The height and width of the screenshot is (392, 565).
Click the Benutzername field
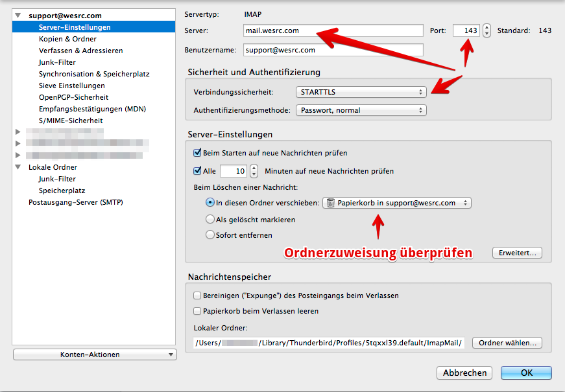(x=333, y=50)
